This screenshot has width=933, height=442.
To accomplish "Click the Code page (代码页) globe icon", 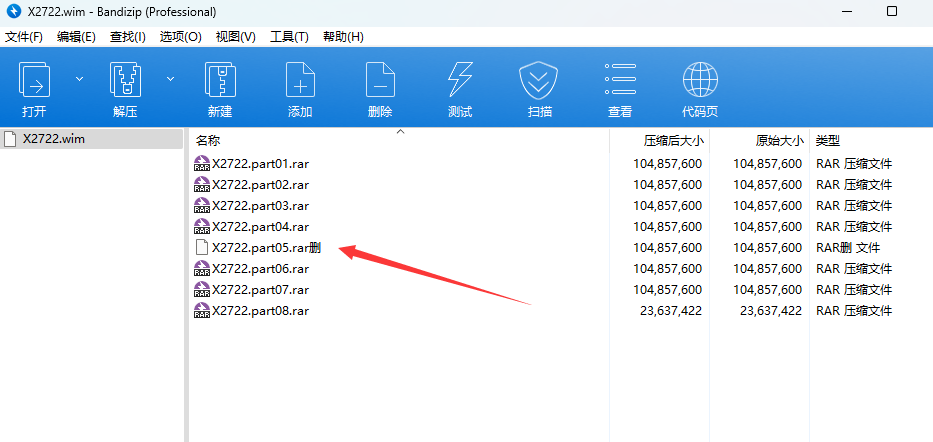I will (700, 79).
